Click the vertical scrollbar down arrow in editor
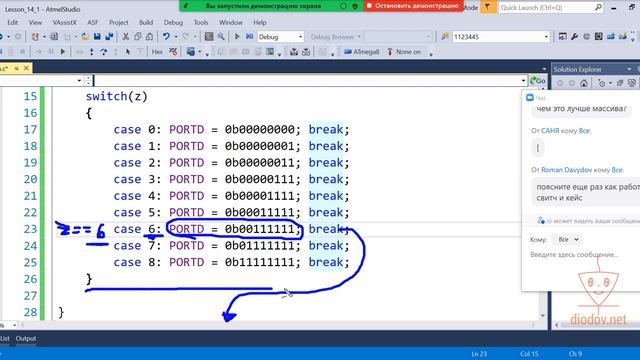 pyautogui.click(x=542, y=316)
